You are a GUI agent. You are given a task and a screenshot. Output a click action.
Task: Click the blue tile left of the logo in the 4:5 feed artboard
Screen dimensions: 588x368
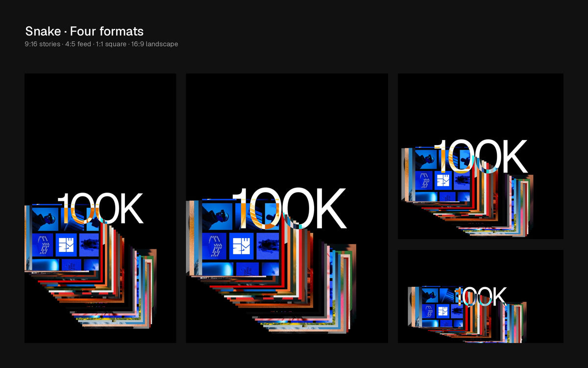click(214, 246)
